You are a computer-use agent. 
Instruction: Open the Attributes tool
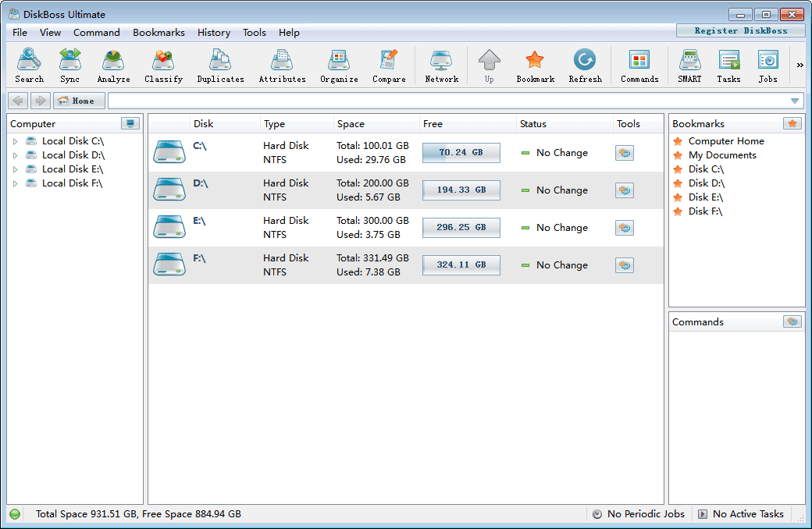(x=282, y=66)
